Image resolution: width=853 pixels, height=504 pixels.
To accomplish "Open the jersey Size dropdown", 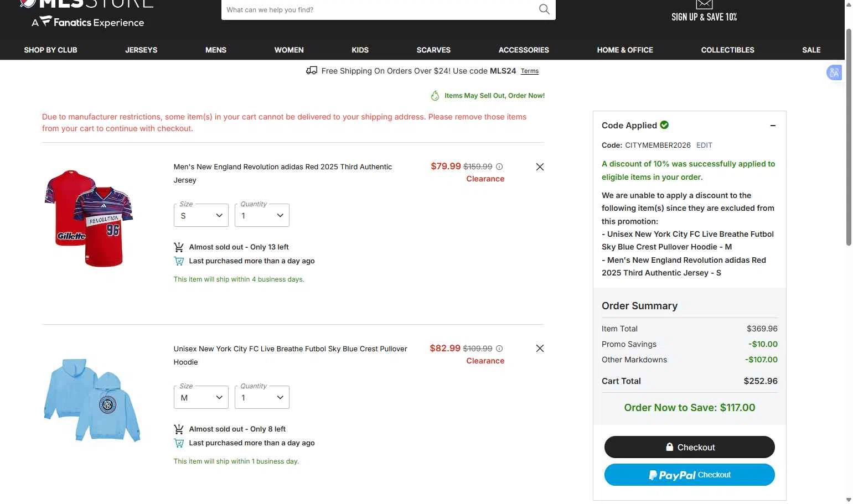I will pos(201,215).
